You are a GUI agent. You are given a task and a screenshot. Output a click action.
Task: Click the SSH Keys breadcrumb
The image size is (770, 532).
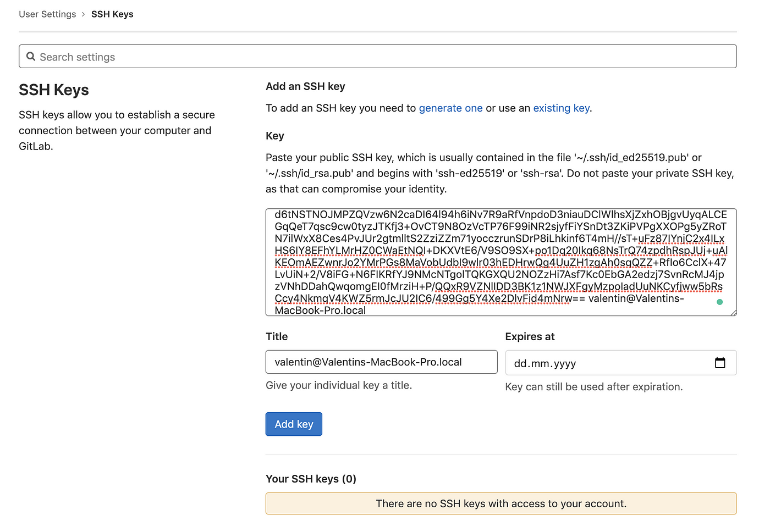[112, 14]
